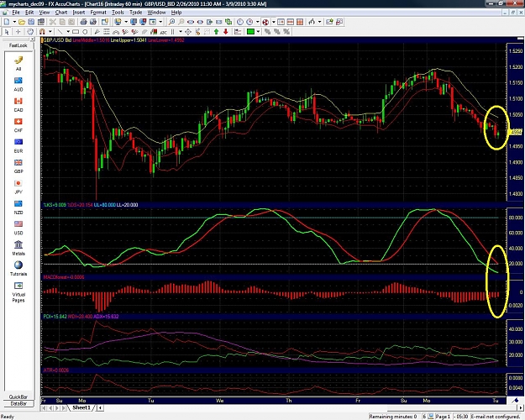Select the crosshair cursor tool
The image size is (525, 420).
(18, 32)
